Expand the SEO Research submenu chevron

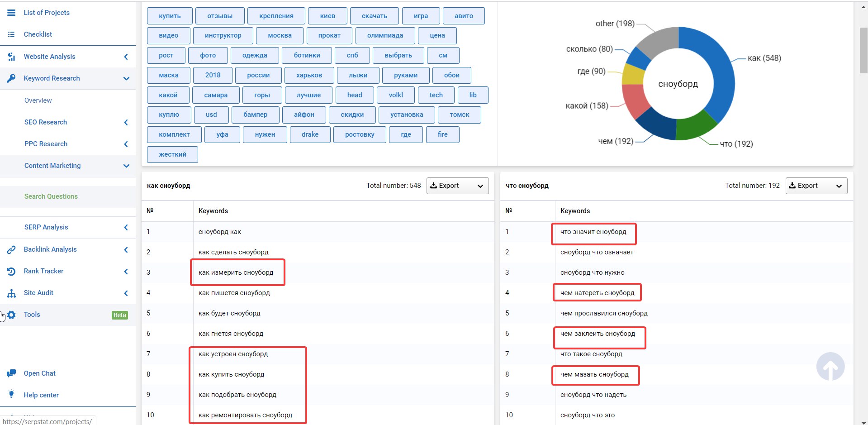point(126,122)
